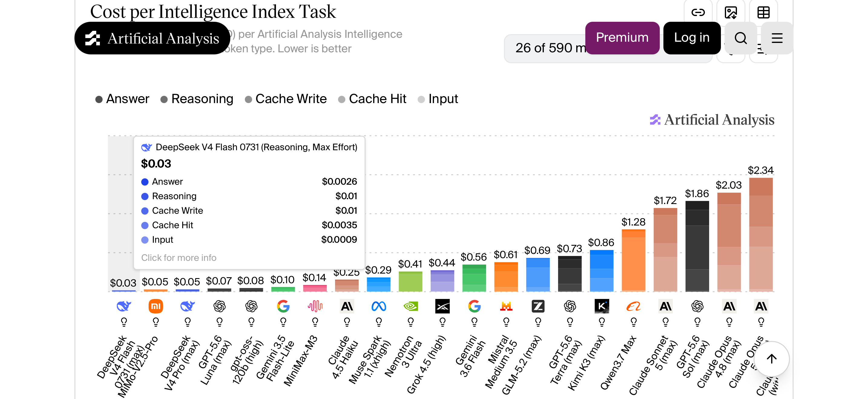Click the Z.ai logo for GLM-5.2 (max)
868x399 pixels.
(x=538, y=306)
